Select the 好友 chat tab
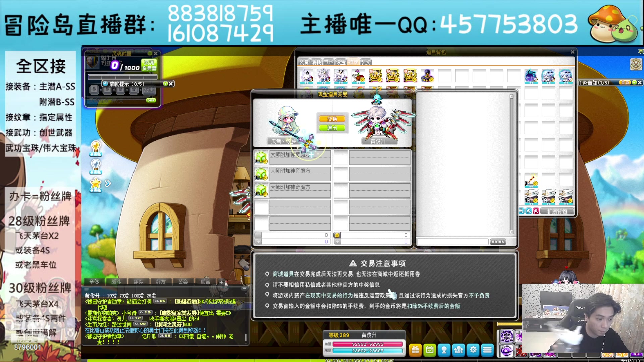 (x=161, y=282)
